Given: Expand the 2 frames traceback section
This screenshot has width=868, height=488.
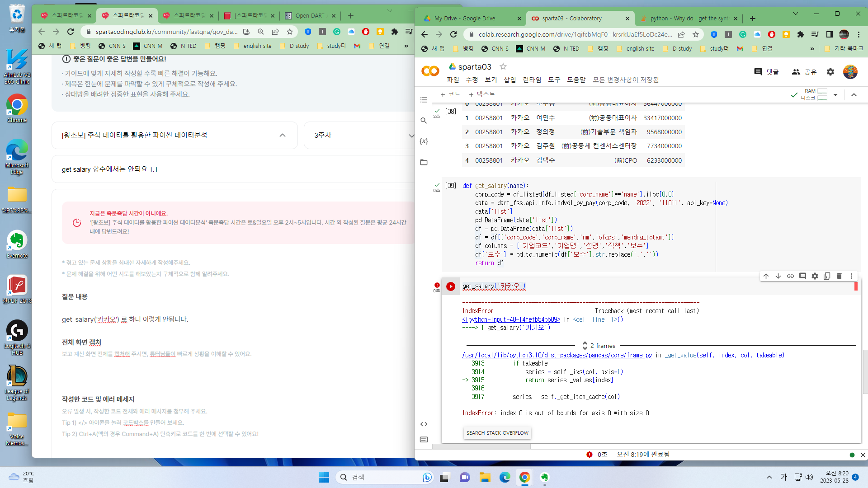Looking at the screenshot, I should (x=599, y=346).
